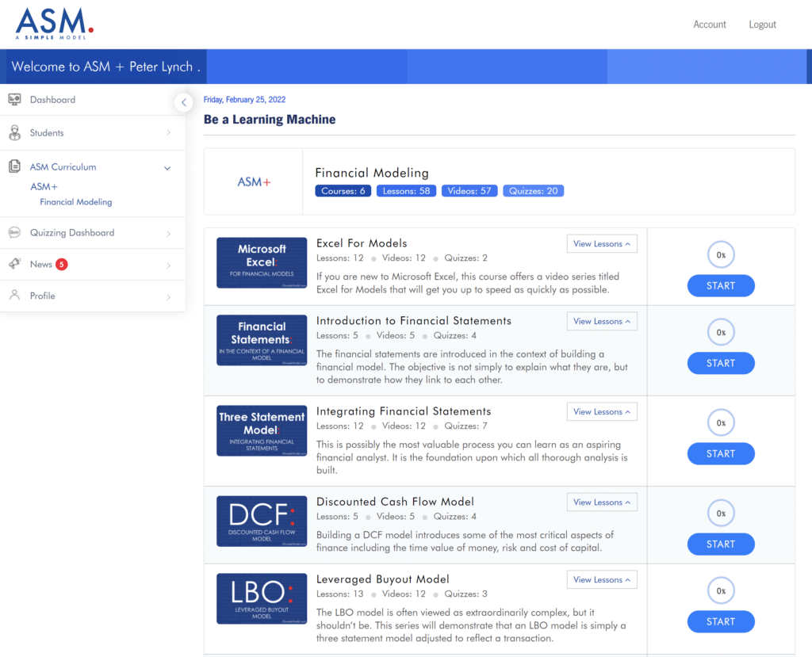Click the Profile user icon

click(14, 296)
